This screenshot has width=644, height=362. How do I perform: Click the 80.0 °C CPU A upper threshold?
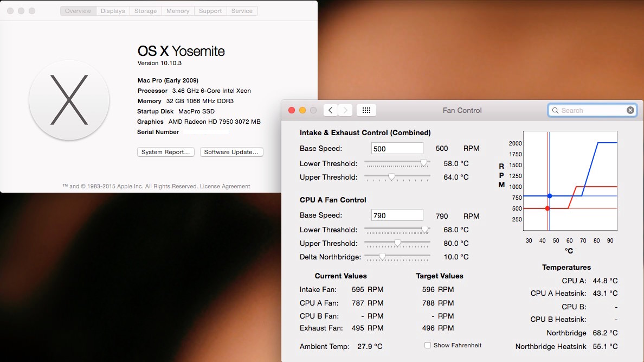(x=456, y=243)
